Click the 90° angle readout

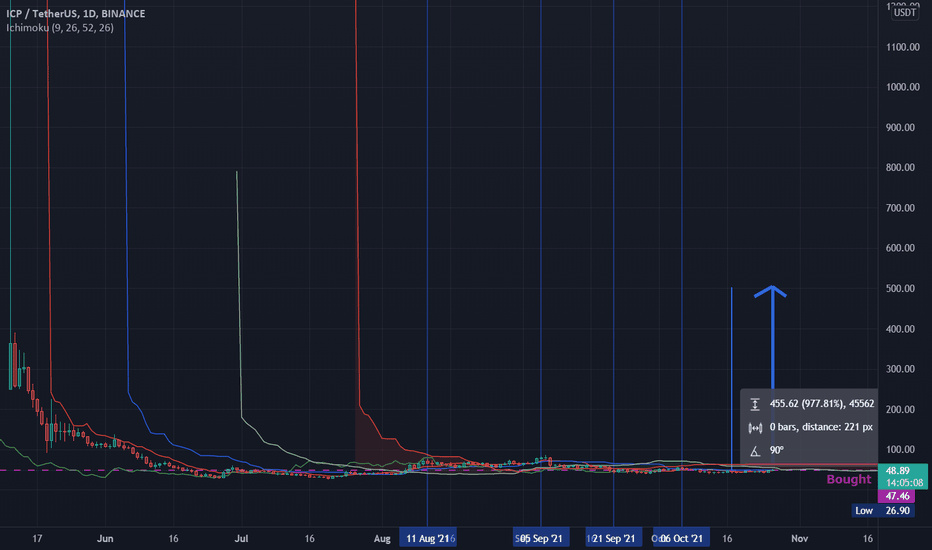tap(777, 450)
